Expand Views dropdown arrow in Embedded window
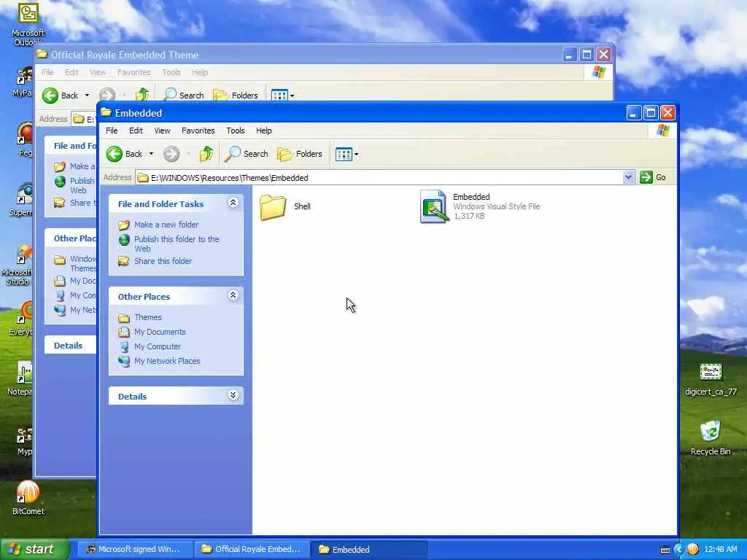Image resolution: width=747 pixels, height=560 pixels. 356,155
